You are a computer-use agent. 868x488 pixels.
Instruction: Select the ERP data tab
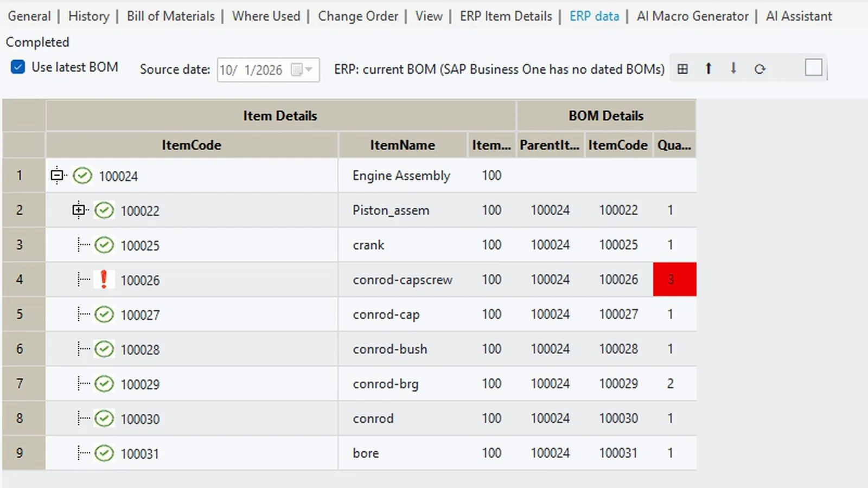(595, 16)
